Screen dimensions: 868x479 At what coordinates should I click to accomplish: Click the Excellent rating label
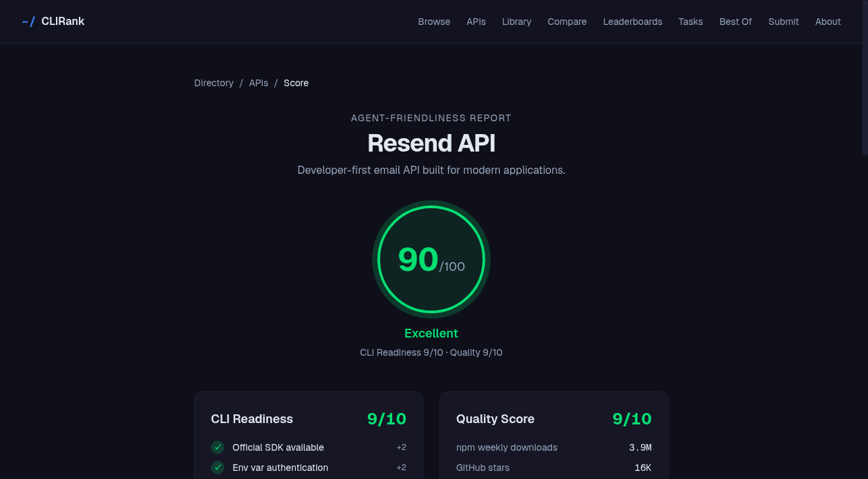(431, 333)
